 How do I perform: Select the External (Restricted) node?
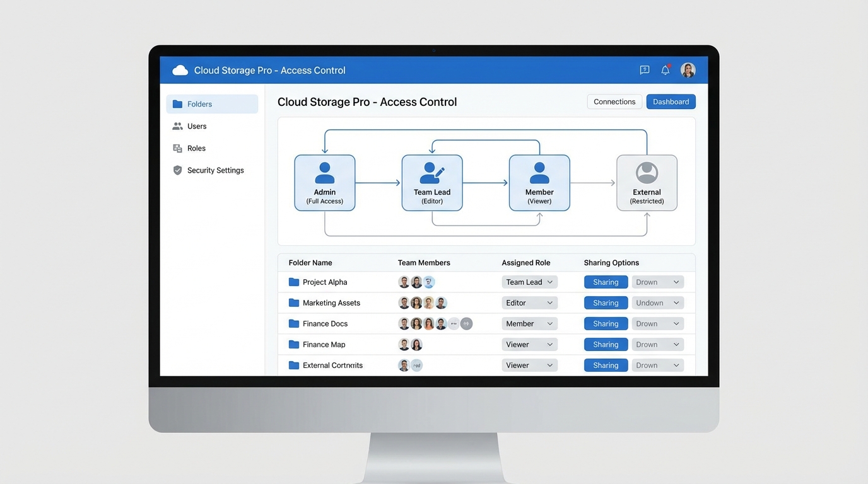point(647,183)
